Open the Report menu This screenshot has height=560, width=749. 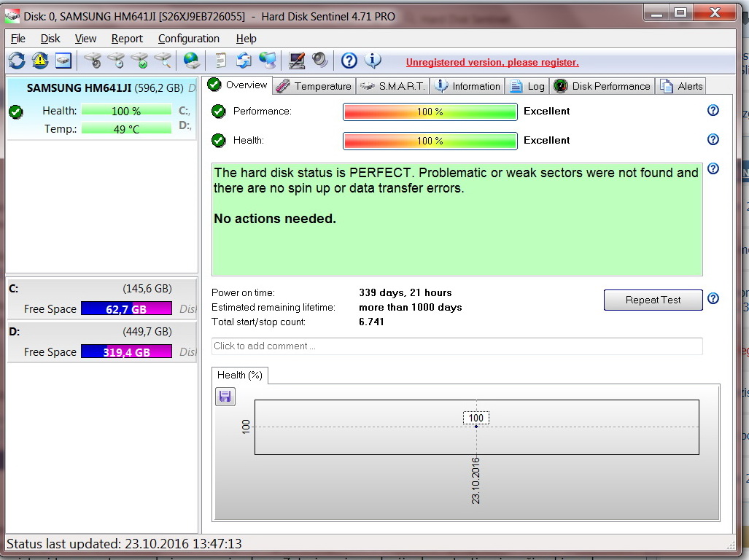127,39
